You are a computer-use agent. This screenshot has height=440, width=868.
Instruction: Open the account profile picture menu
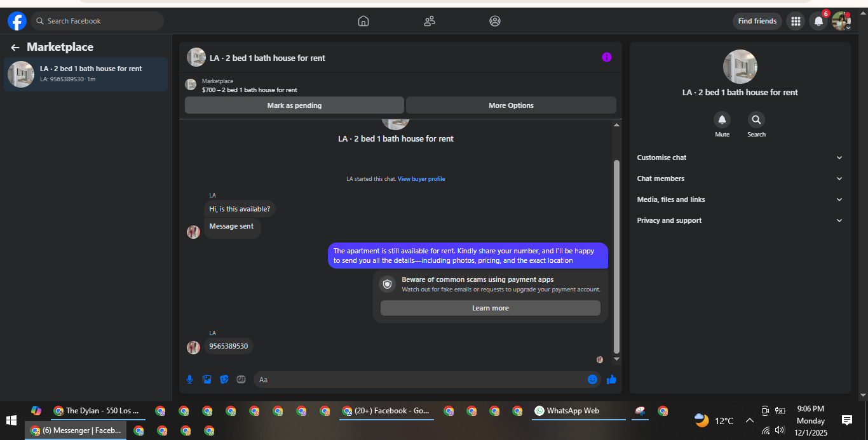(841, 21)
